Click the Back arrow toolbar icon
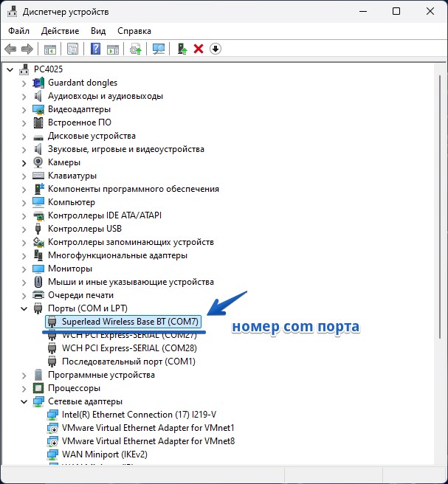Viewport: 448px width, 484px height. click(x=10, y=49)
